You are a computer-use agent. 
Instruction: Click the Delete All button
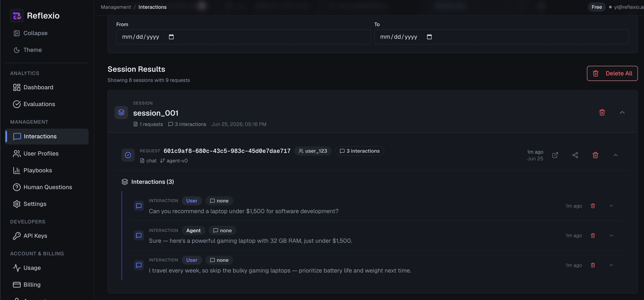(612, 73)
